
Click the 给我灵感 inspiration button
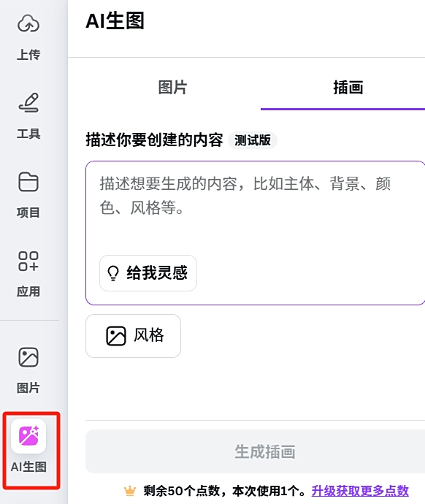click(148, 273)
